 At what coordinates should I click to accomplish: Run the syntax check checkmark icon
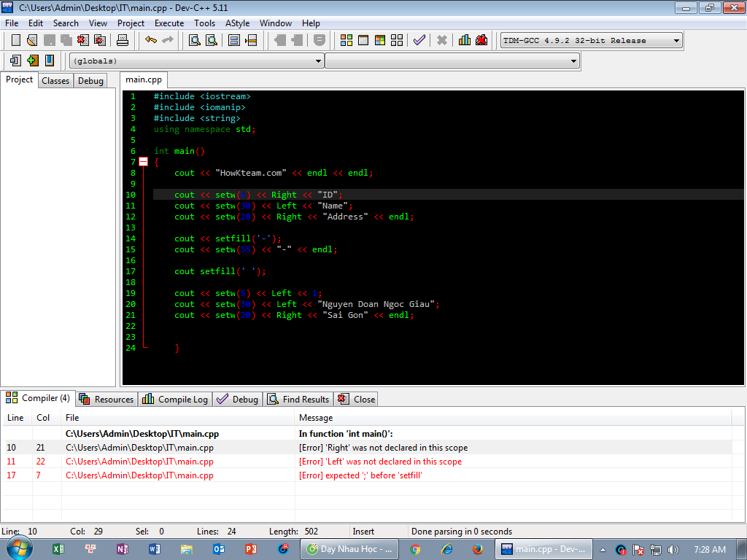(419, 40)
